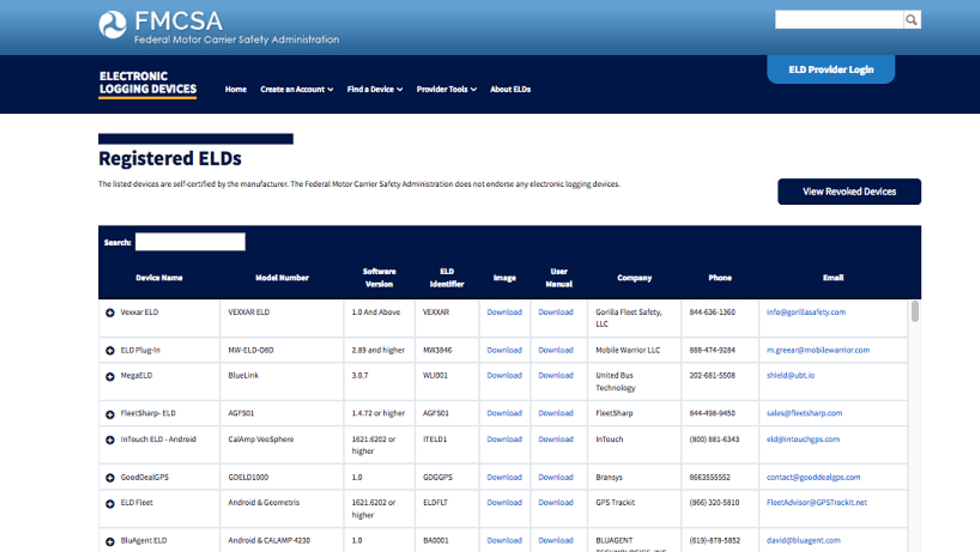Expand the MegaELD row plus icon
The image size is (980, 552).
(x=110, y=377)
